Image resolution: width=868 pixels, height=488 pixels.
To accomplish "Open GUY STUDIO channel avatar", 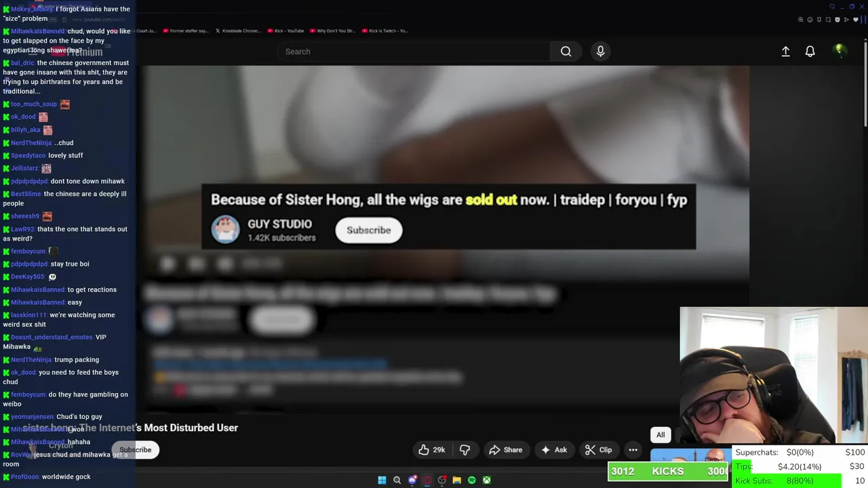I will tap(225, 230).
